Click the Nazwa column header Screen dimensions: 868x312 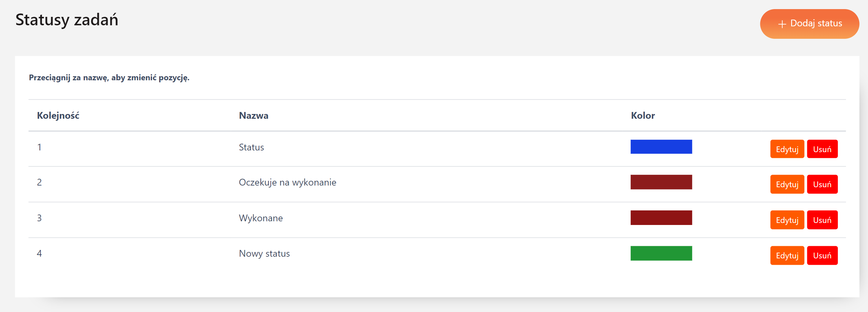tap(254, 116)
